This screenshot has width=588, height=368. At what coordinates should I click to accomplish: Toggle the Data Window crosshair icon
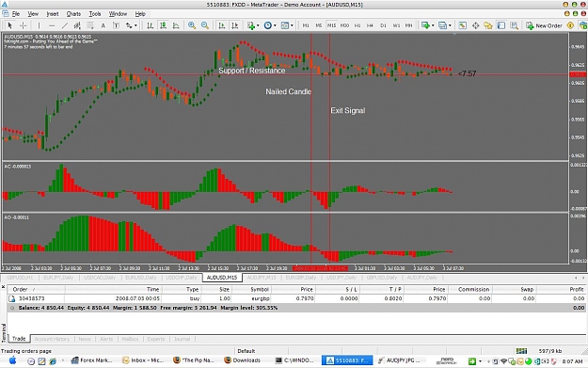[x=475, y=25]
